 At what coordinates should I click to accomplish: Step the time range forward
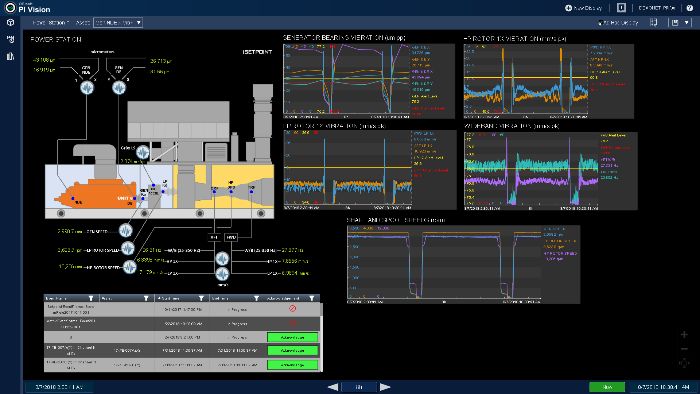(x=385, y=387)
